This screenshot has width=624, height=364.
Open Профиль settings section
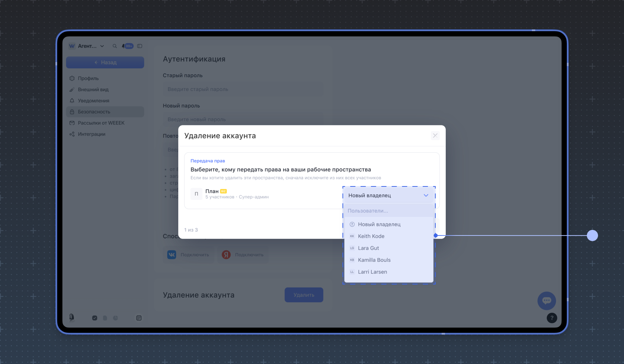[88, 78]
